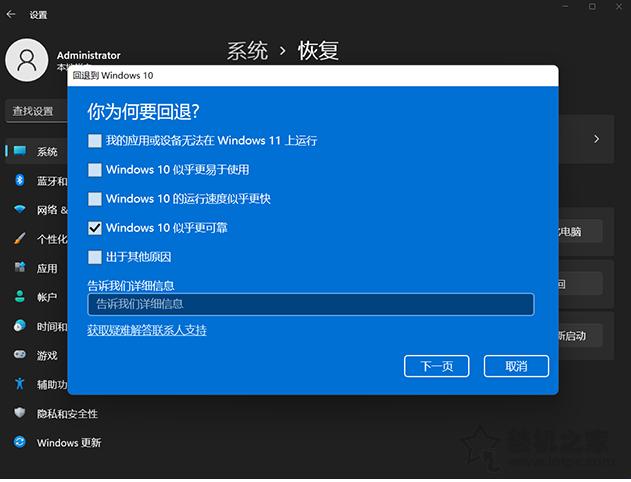Open the 游戏 gamepad icon
The height and width of the screenshot is (482, 631).
[x=20, y=354]
